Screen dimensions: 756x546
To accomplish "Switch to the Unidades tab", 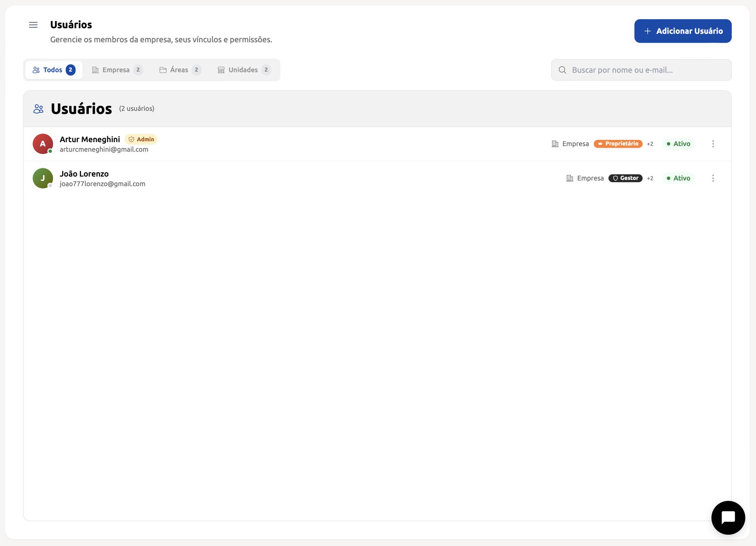I will tap(244, 70).
